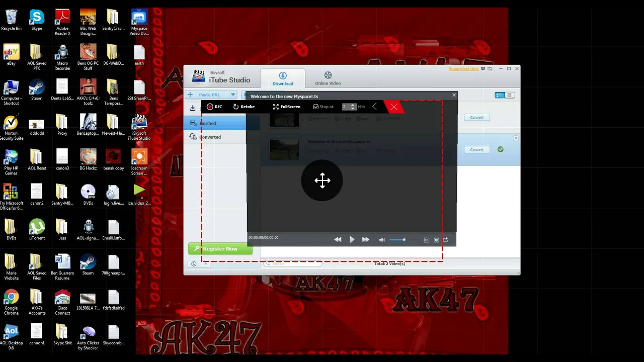This screenshot has width=644, height=362.
Task: Switch the recorder to FullScreen
Action: pyautogui.click(x=287, y=107)
